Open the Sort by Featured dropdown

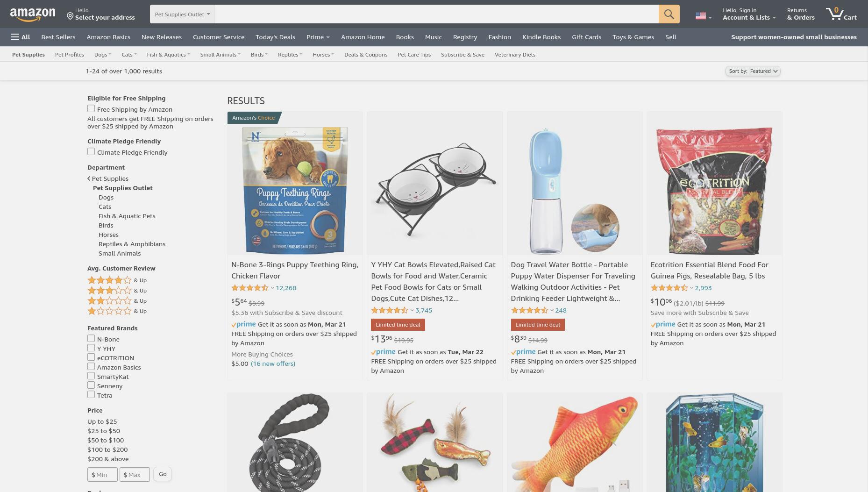pyautogui.click(x=753, y=71)
